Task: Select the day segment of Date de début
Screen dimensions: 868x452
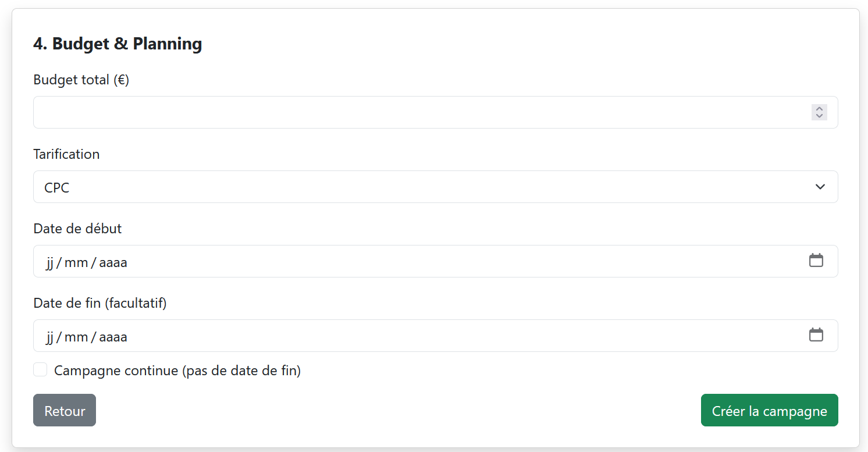Action: click(50, 262)
